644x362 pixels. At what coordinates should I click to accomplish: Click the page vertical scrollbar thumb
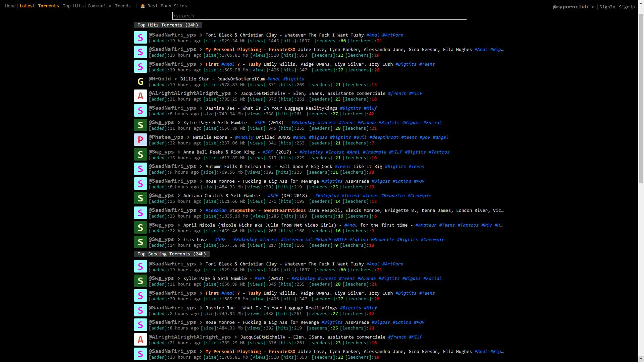[641, 99]
